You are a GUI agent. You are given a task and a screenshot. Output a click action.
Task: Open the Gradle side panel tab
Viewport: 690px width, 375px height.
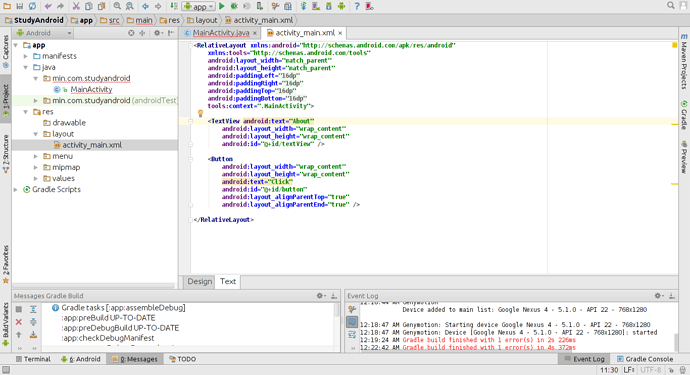[x=684, y=115]
